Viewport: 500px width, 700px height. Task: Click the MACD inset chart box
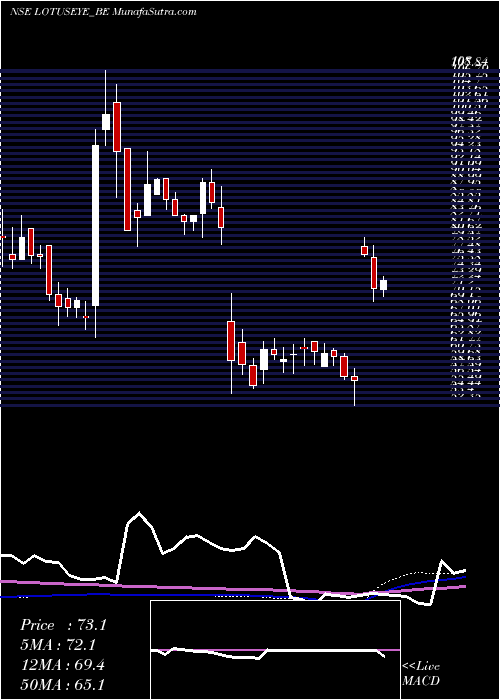coord(275,650)
